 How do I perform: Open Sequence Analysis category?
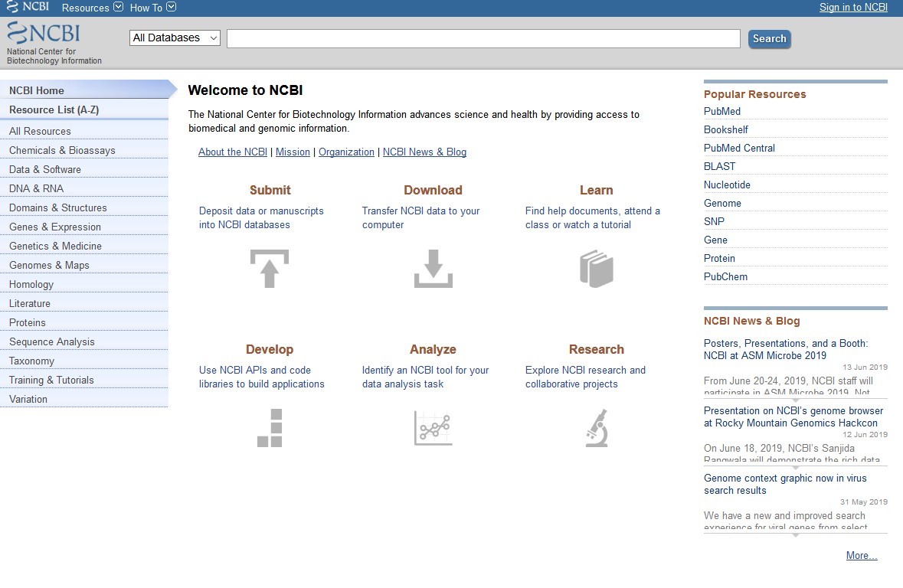pos(84,341)
